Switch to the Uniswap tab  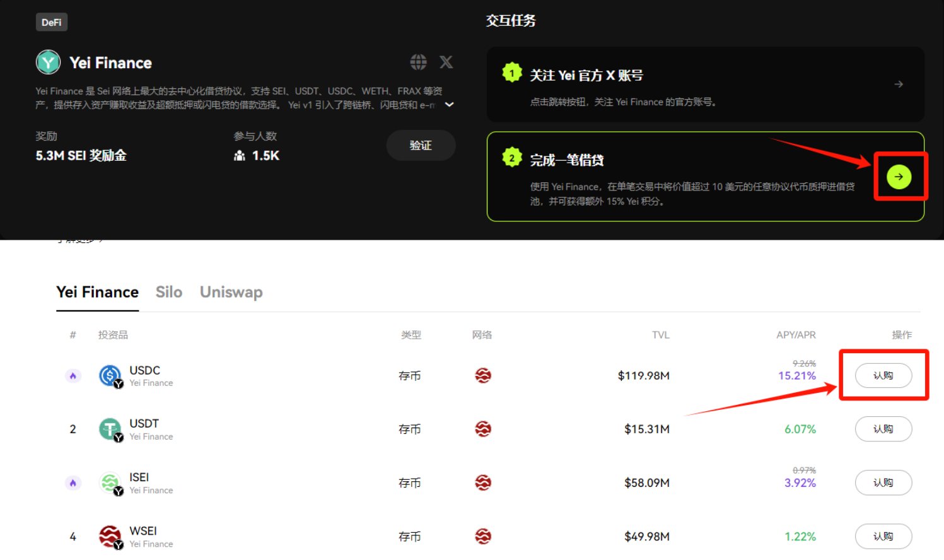(231, 292)
